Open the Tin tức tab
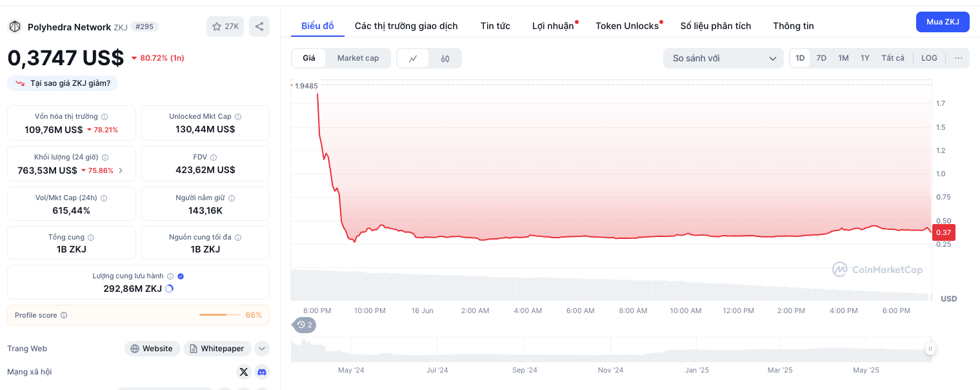The image size is (980, 390). (x=495, y=26)
